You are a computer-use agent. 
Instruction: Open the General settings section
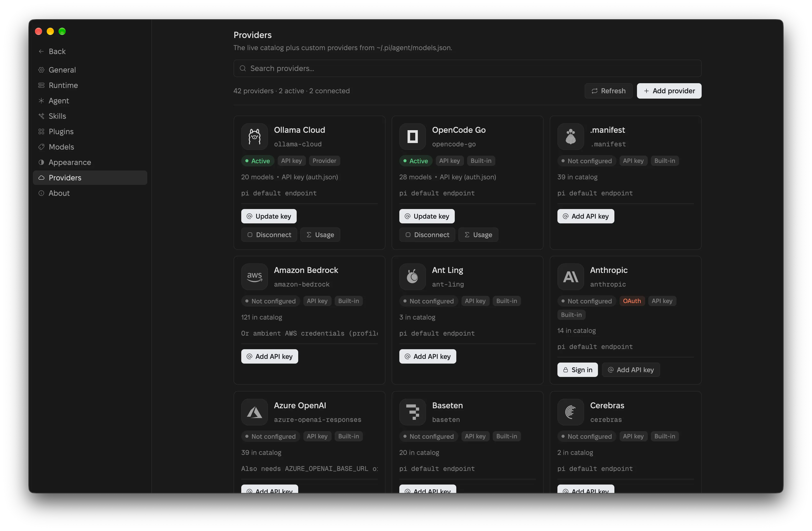[x=90, y=70]
